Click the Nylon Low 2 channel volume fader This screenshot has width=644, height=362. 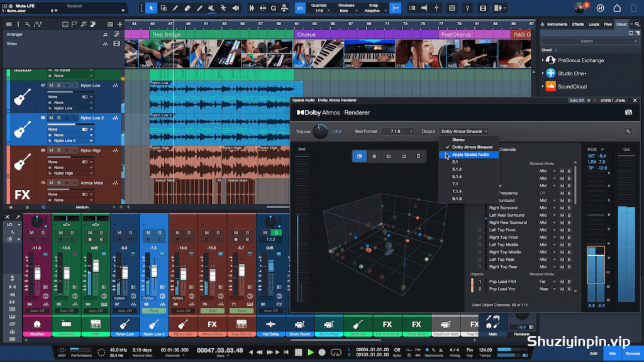154,271
